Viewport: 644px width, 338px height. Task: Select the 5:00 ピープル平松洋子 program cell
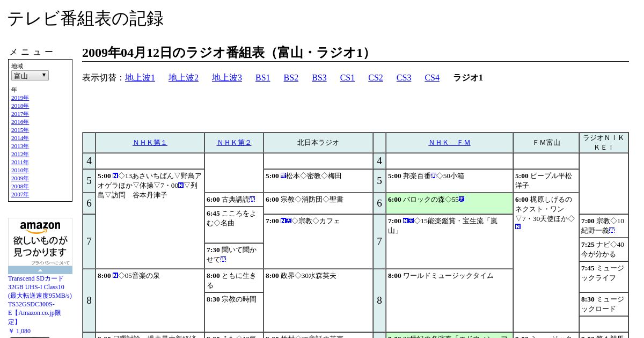(x=546, y=181)
